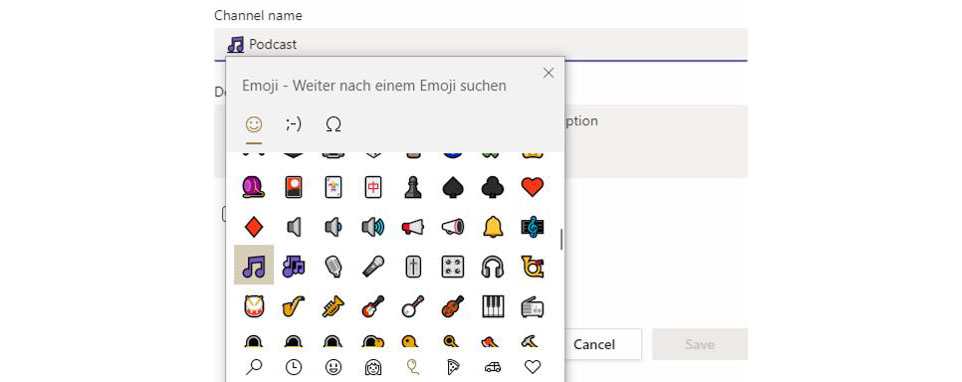Select the saxophone emoji
The height and width of the screenshot is (382, 962).
pyautogui.click(x=294, y=307)
